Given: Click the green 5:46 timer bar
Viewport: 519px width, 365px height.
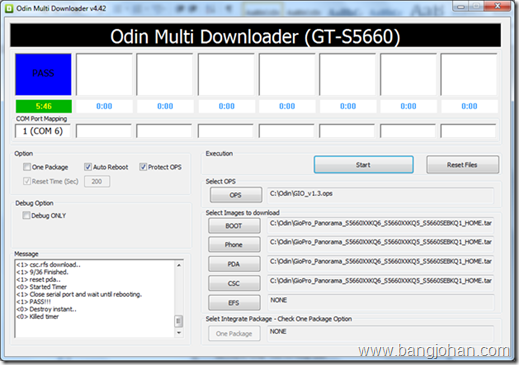Looking at the screenshot, I should (44, 106).
